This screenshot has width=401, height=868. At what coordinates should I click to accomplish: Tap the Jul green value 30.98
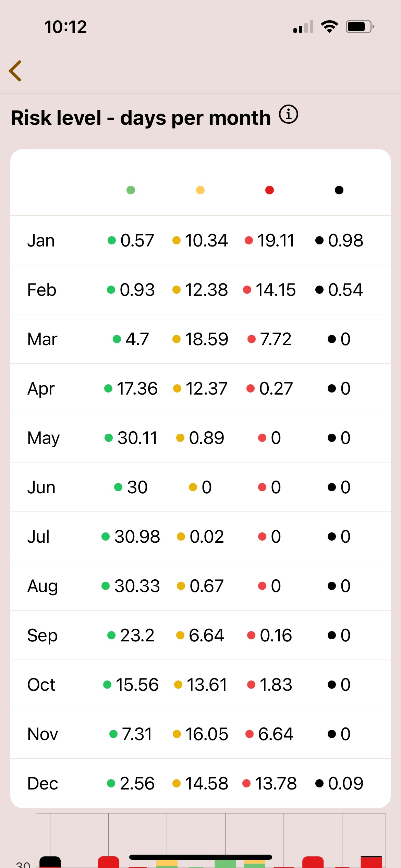137,537
